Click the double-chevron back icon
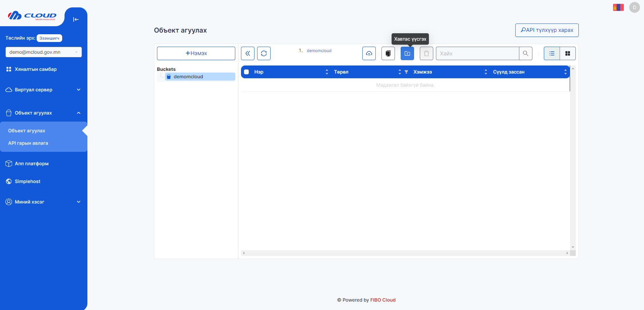Screen dimensions: 644x310 (248, 53)
